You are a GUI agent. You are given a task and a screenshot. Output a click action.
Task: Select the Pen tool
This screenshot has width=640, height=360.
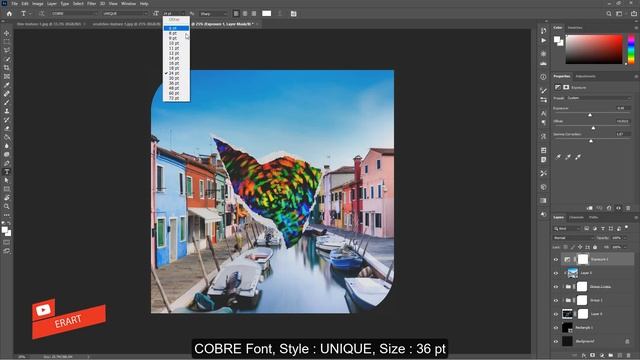[x=7, y=163]
